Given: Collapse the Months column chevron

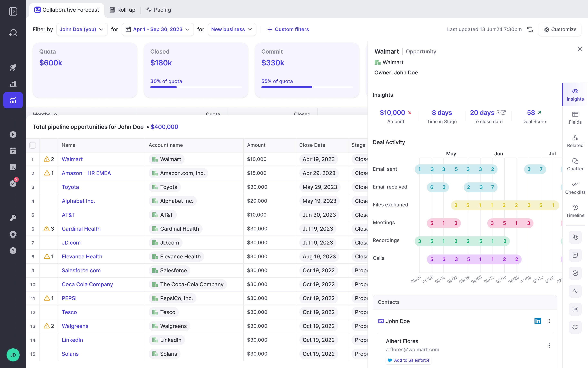Looking at the screenshot, I should click(56, 114).
